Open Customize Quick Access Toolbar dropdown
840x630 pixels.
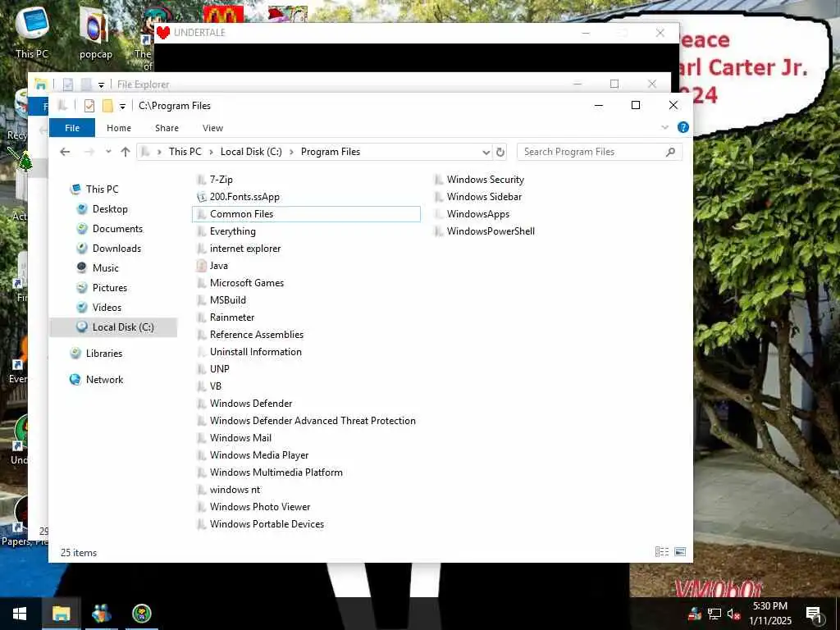click(123, 106)
